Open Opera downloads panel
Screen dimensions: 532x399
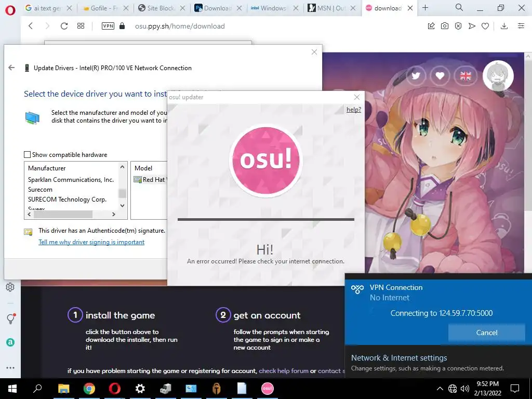pyautogui.click(x=504, y=26)
